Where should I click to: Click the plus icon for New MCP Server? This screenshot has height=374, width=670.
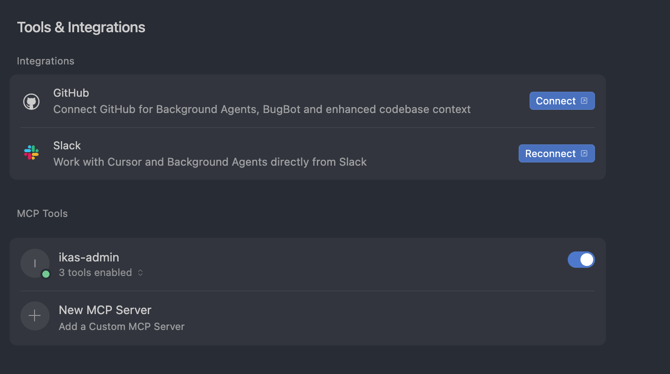coord(35,316)
